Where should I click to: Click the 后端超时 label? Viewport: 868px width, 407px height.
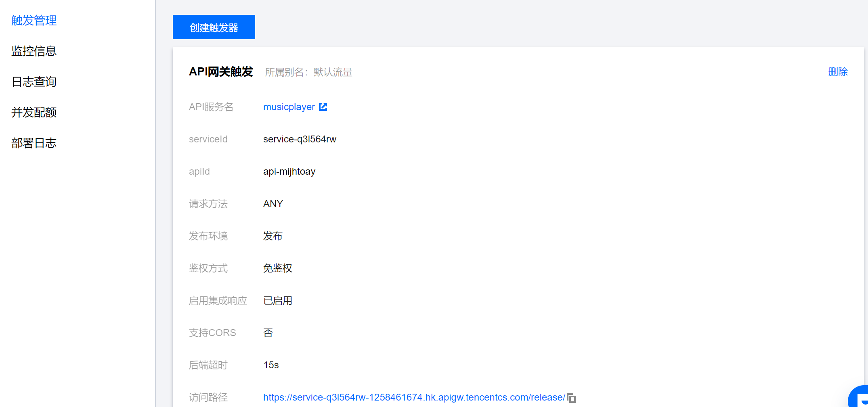pyautogui.click(x=208, y=365)
